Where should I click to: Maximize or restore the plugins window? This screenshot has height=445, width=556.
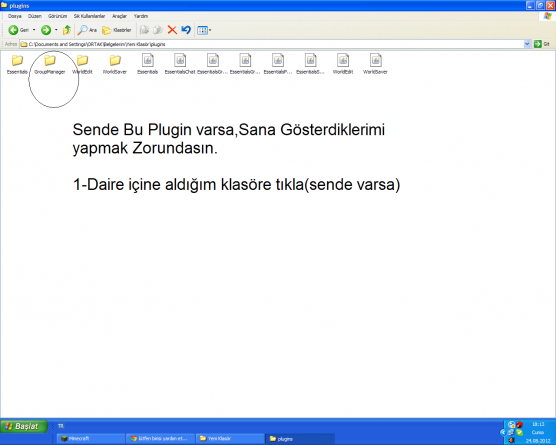540,5
